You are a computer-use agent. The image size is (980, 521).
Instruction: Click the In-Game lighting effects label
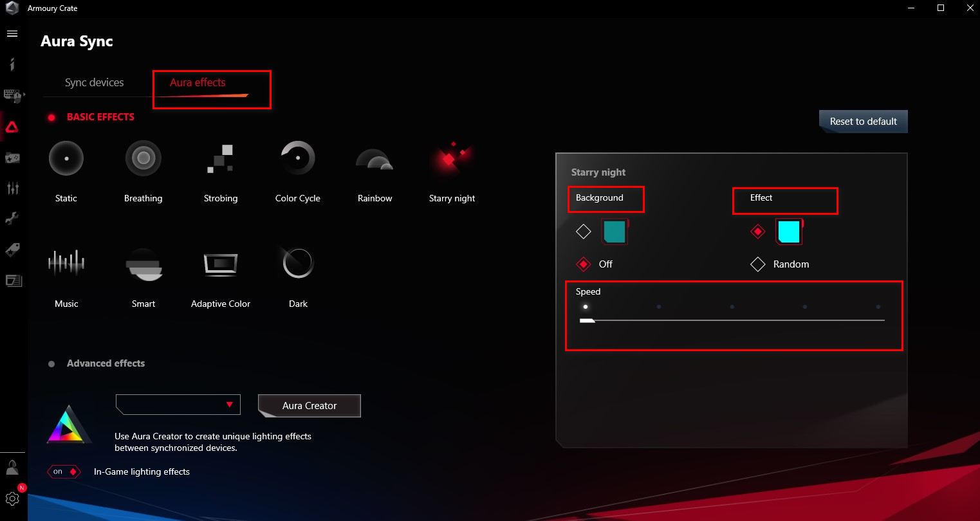[x=142, y=471]
